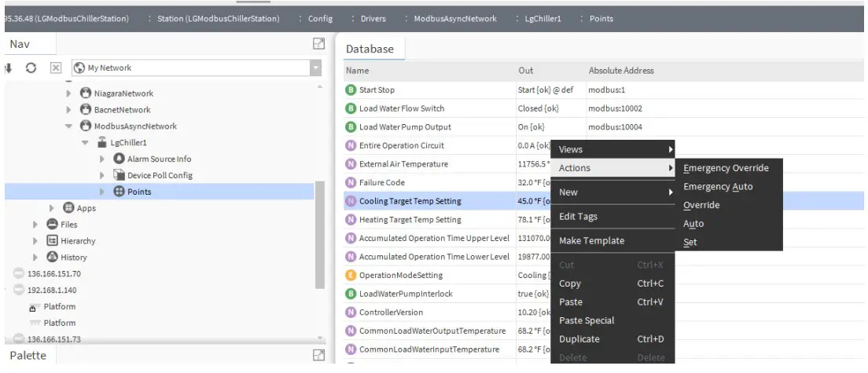
Task: Expand the Files tree node
Action: (x=35, y=225)
